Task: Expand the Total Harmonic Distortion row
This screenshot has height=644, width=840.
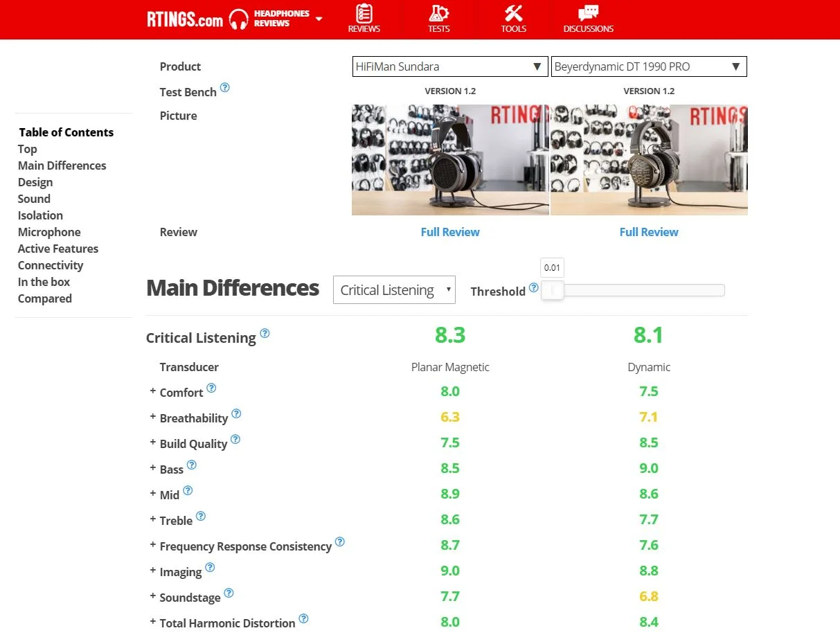Action: click(x=152, y=622)
